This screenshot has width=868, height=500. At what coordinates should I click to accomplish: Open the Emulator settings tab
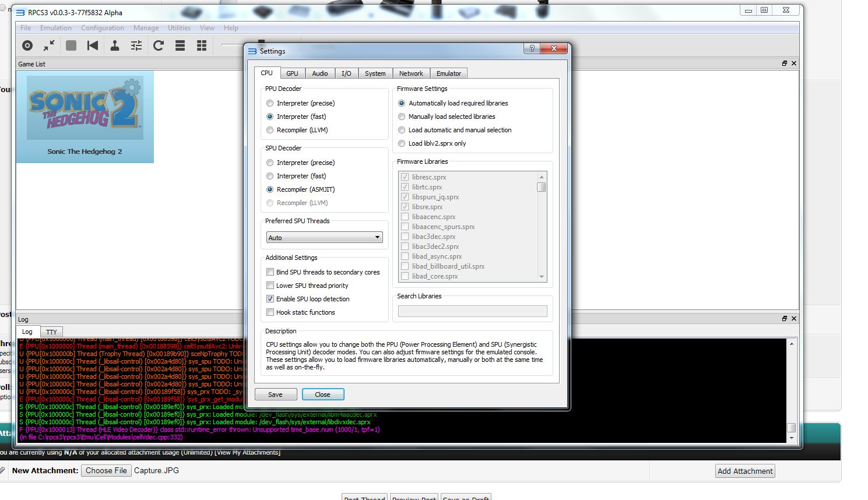(448, 73)
